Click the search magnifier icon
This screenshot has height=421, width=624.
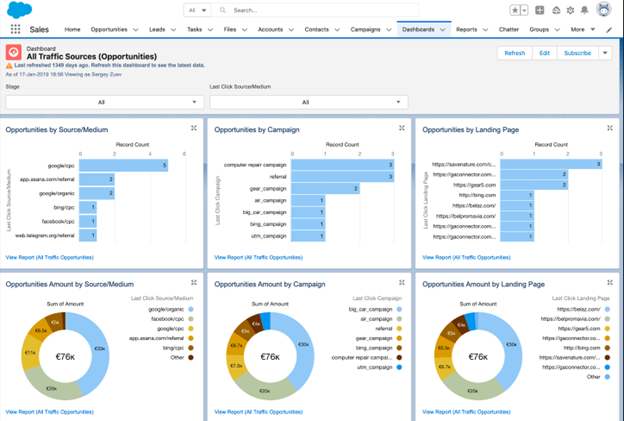click(223, 10)
